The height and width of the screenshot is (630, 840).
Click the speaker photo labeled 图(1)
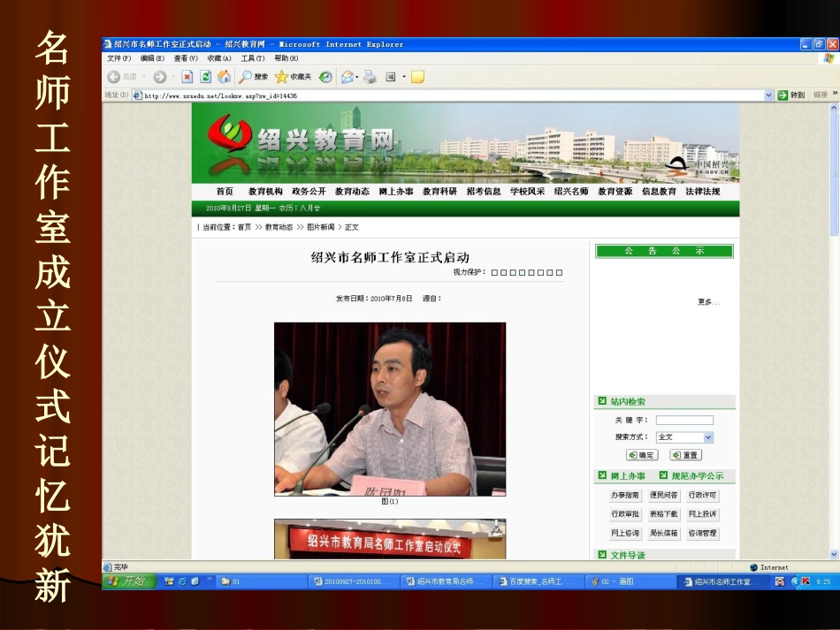[x=390, y=409]
